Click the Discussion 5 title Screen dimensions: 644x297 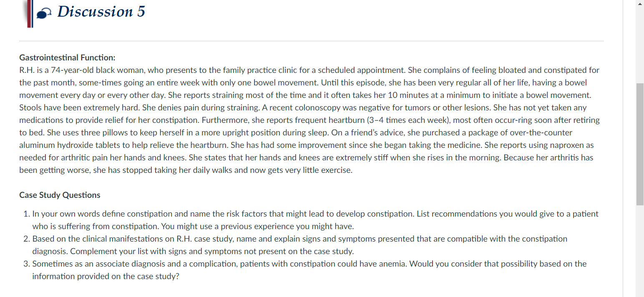point(101,11)
